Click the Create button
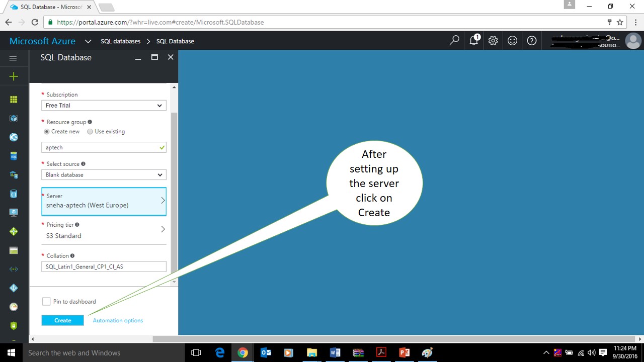 63,320
